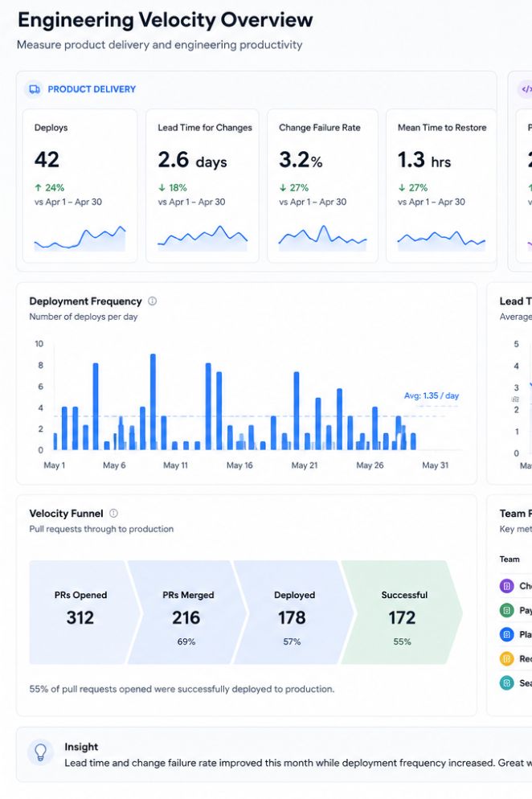This screenshot has height=799, width=532.
Task: Click the green team icon in Team list
Action: [x=506, y=610]
